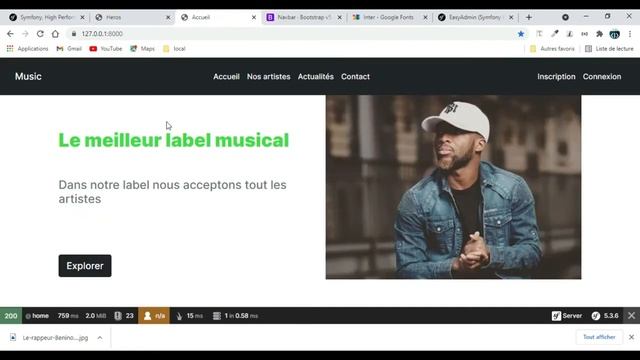
Task: Open the Contact nav link
Action: pyautogui.click(x=356, y=77)
